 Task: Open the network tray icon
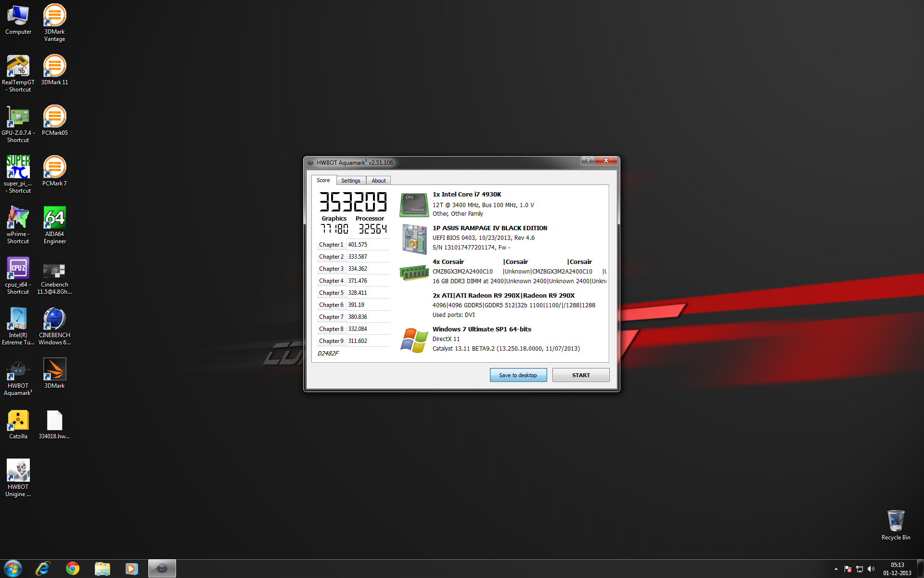coord(860,569)
